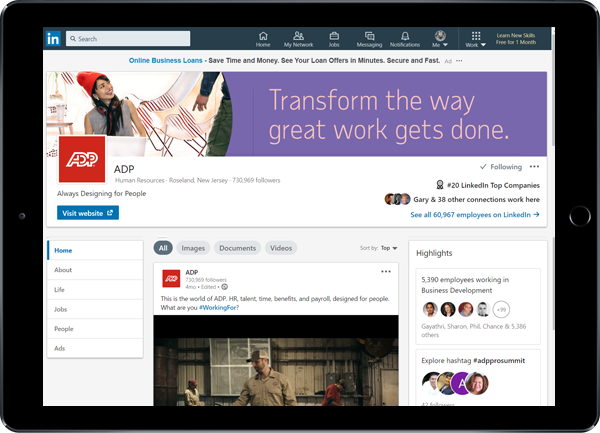600x433 pixels.
Task: Focus the Search input field
Action: point(128,39)
